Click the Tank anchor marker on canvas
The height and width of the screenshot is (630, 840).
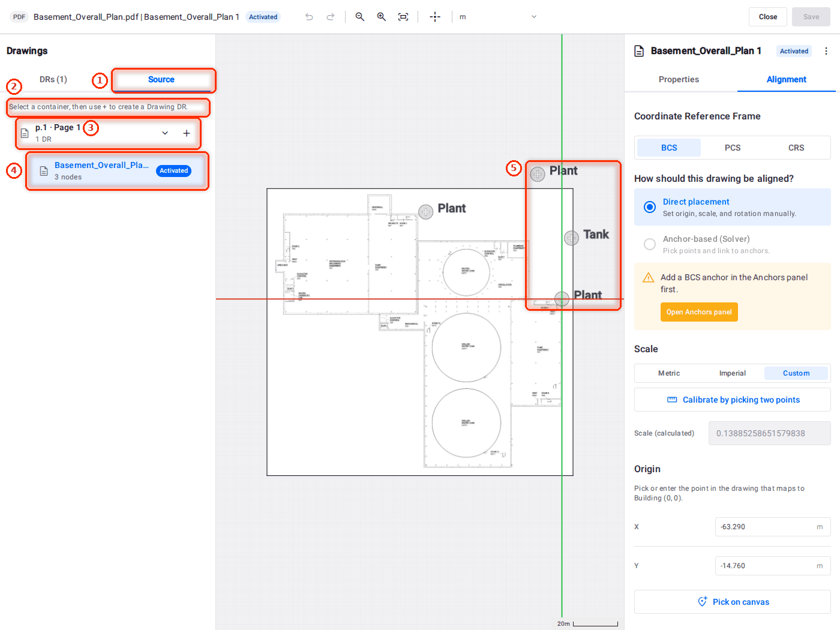(x=571, y=238)
